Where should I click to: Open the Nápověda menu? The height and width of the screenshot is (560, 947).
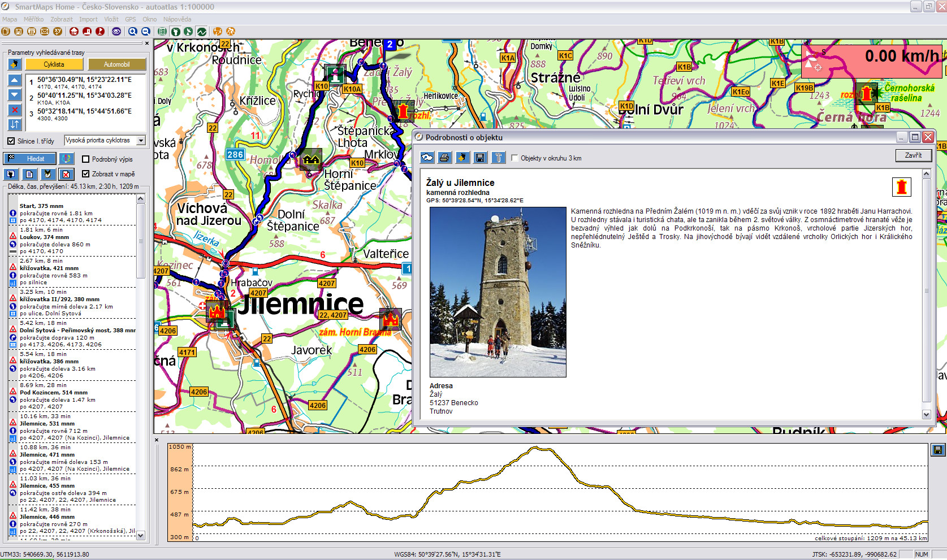click(x=177, y=19)
